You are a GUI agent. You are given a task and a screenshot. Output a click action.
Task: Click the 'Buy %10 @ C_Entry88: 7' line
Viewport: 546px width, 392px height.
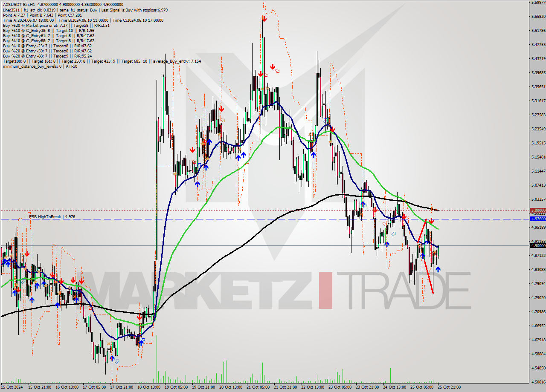[x=26, y=40]
